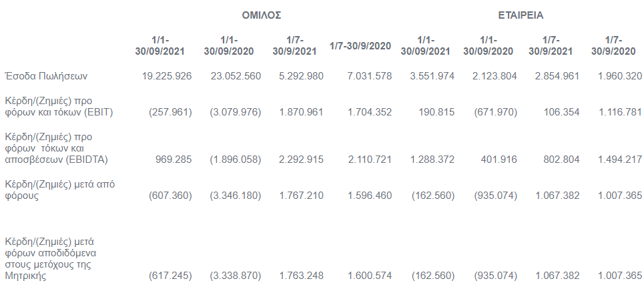
Task: Click the Έσοδα Πωλήσεων row label
Action: (x=46, y=76)
